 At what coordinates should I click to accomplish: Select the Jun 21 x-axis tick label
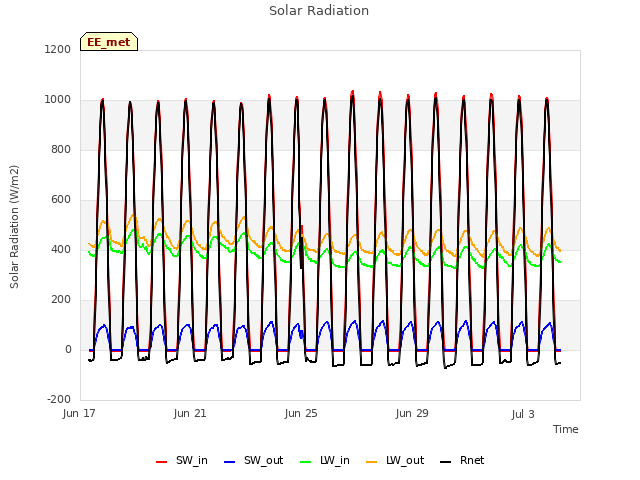[190, 414]
